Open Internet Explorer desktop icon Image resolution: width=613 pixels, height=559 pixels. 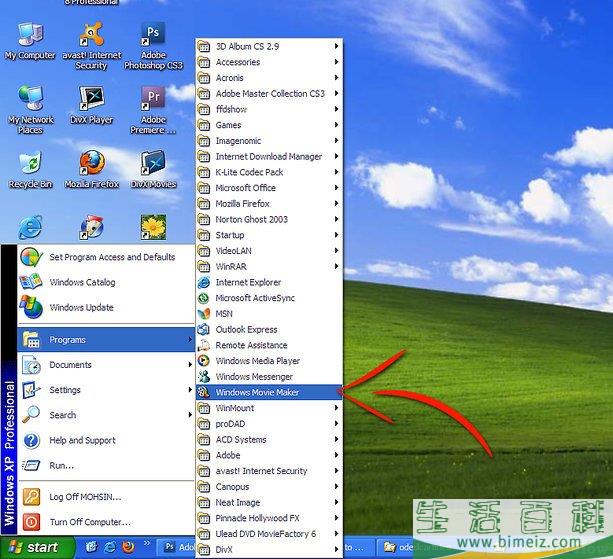(x=30, y=227)
